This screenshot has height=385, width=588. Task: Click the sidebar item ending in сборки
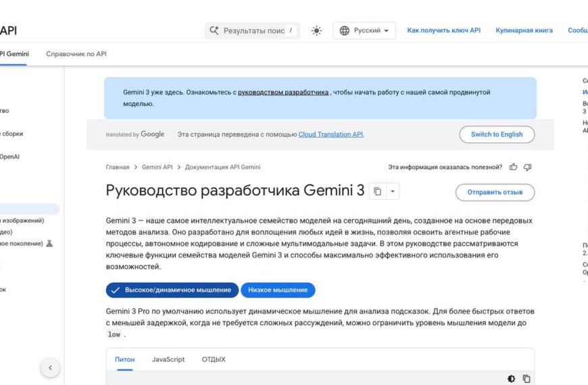(x=11, y=134)
